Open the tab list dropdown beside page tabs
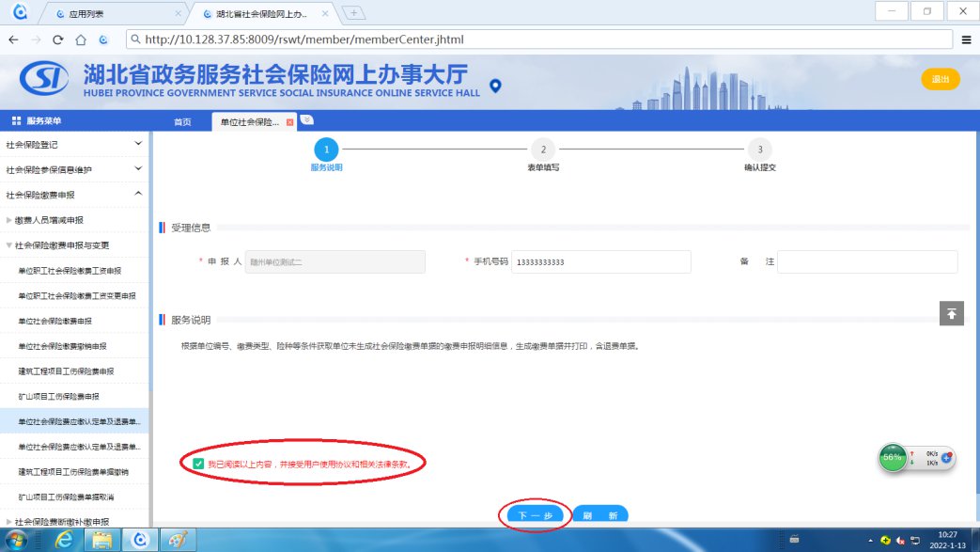Viewport: 980px width, 552px height. tap(307, 121)
